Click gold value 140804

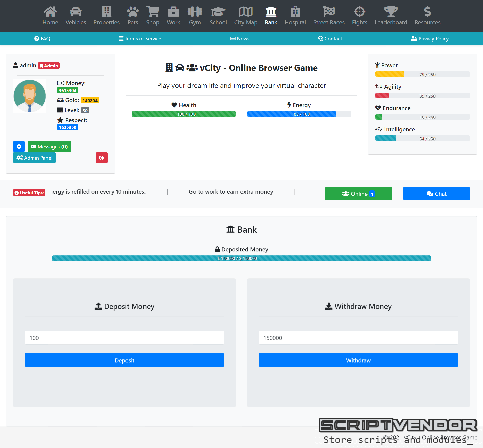90,100
